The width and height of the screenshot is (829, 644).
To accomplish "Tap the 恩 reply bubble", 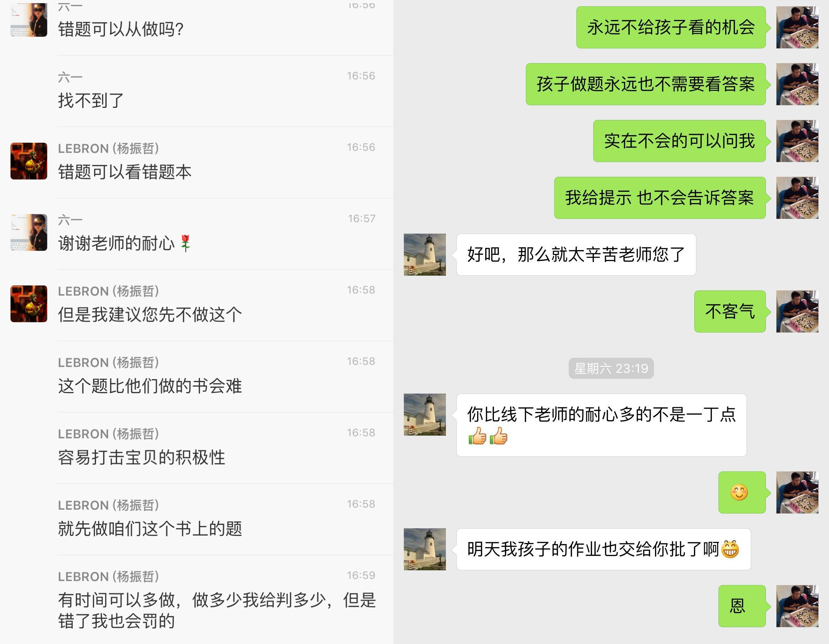I will coord(742,606).
